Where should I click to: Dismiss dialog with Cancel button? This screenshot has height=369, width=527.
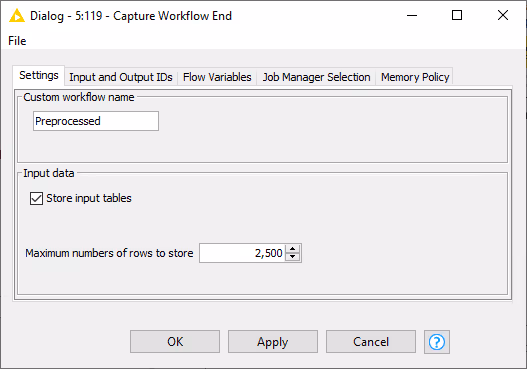371,342
